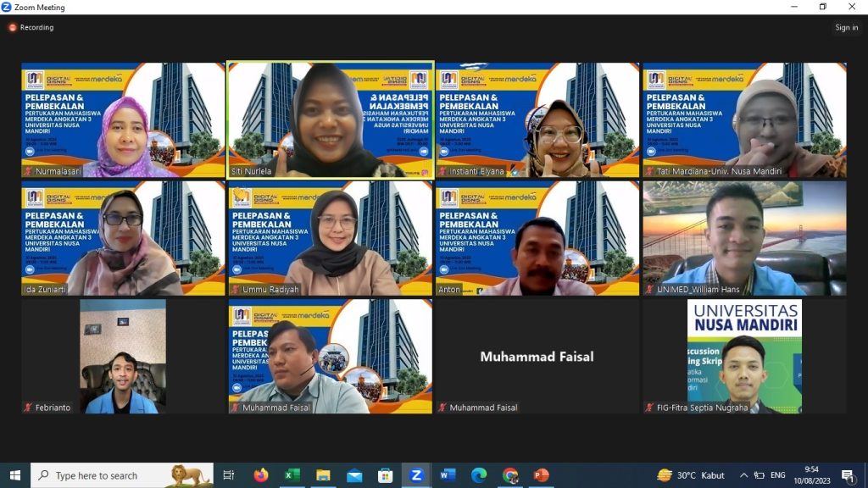This screenshot has width=868, height=488.
Task: Select the camera-off Muhammad Faisal name tile
Action: click(x=537, y=357)
